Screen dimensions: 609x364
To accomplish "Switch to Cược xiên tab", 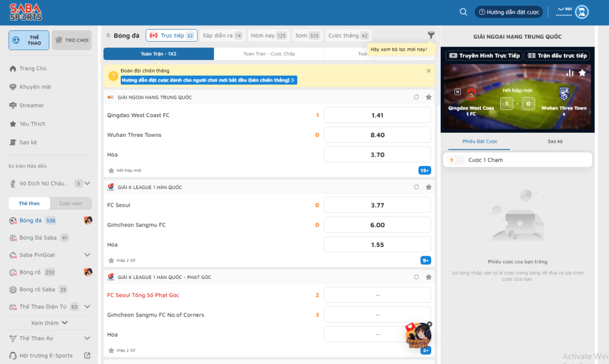I will (71, 203).
